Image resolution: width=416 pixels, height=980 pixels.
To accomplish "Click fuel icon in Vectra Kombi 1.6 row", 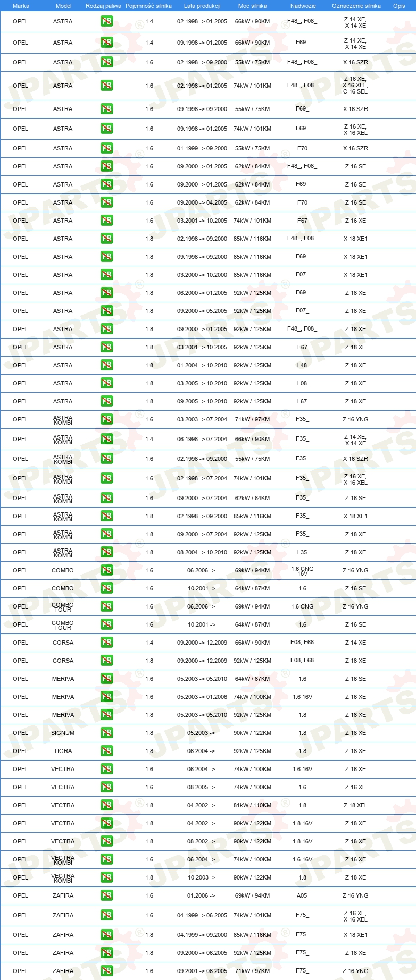I will (106, 859).
